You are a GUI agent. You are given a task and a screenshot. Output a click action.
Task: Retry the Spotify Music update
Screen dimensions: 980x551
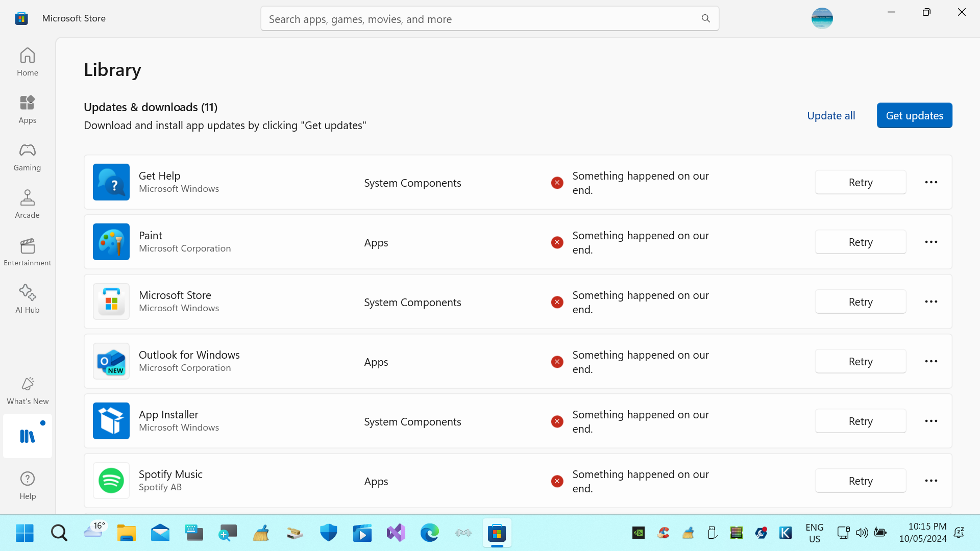click(861, 481)
